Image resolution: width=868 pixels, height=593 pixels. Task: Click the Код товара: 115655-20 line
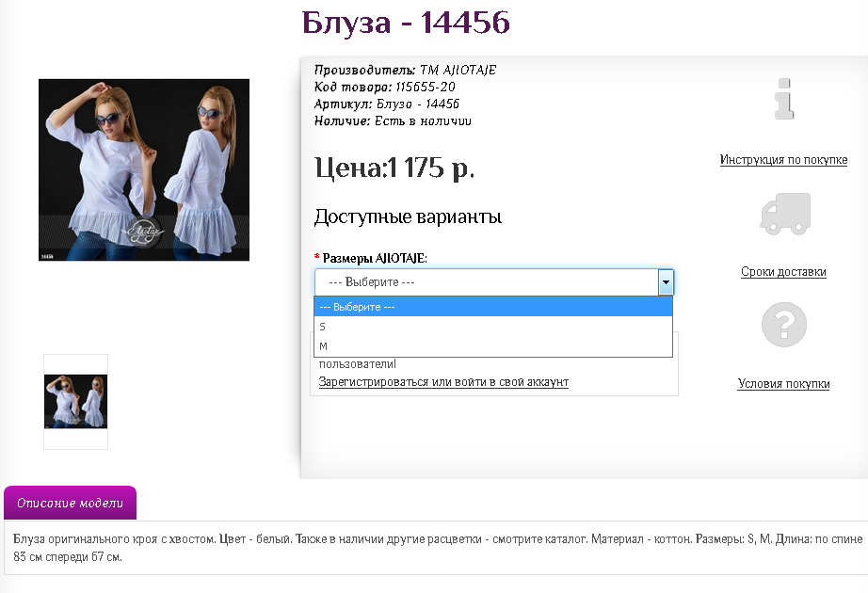(385, 87)
